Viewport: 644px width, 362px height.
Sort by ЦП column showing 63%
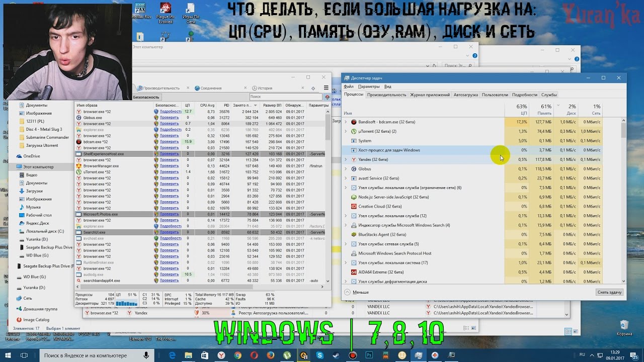coord(516,109)
